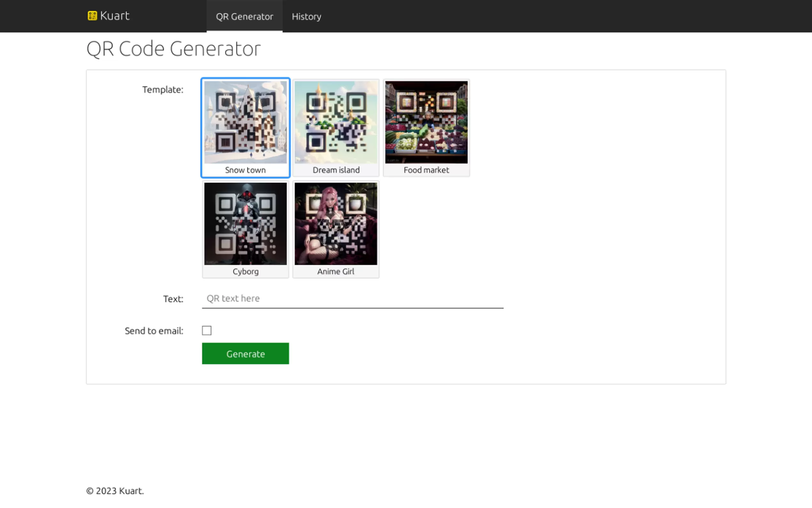Screen dimensions: 812x508
Task: Switch to the QR Generator tab
Action: pos(244,16)
